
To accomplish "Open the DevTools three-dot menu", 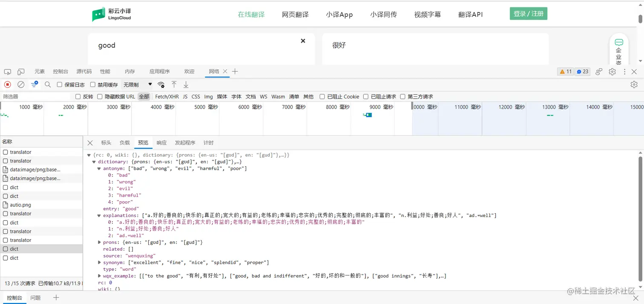I will tap(624, 72).
